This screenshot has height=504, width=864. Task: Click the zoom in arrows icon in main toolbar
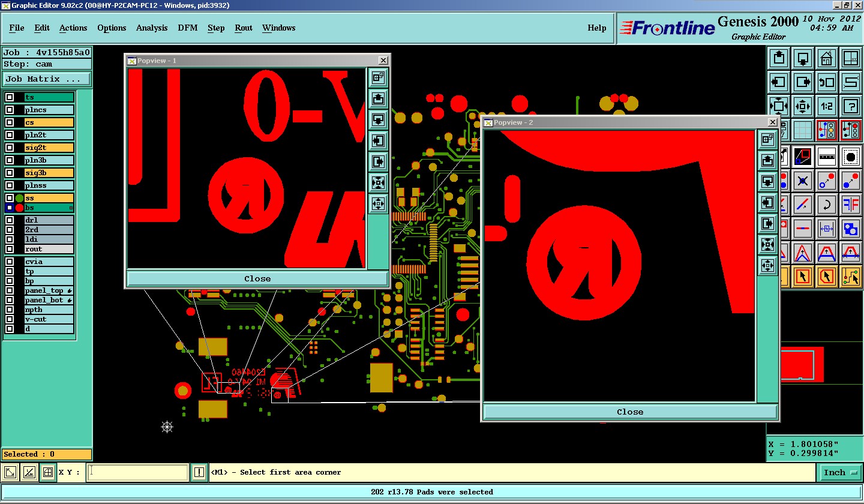point(779,106)
